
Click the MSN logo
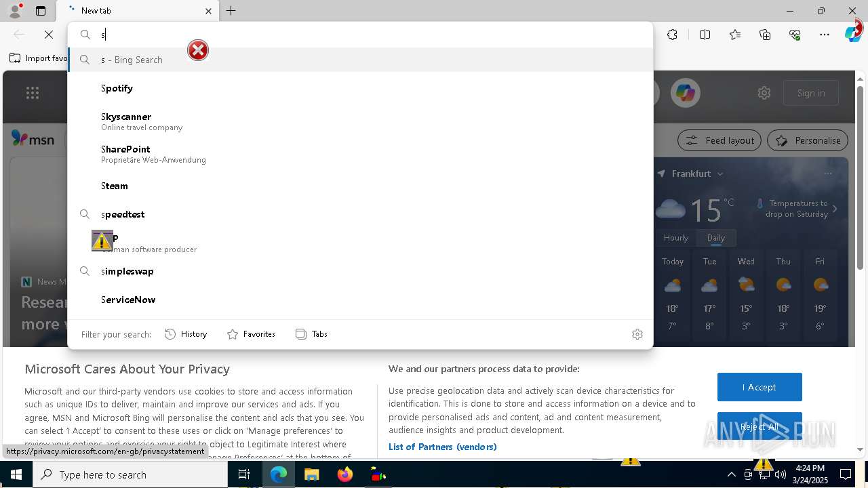[33, 139]
